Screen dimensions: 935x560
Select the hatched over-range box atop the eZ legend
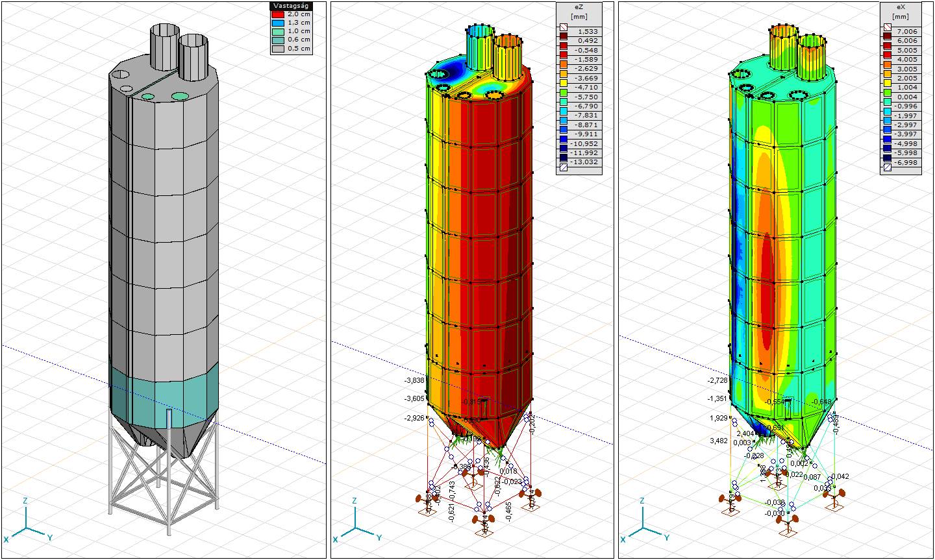pos(562,31)
